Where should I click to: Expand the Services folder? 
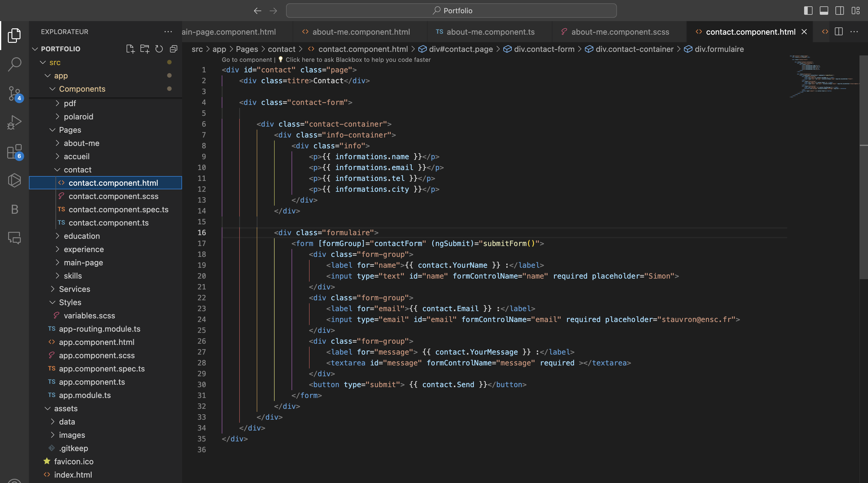pos(52,289)
